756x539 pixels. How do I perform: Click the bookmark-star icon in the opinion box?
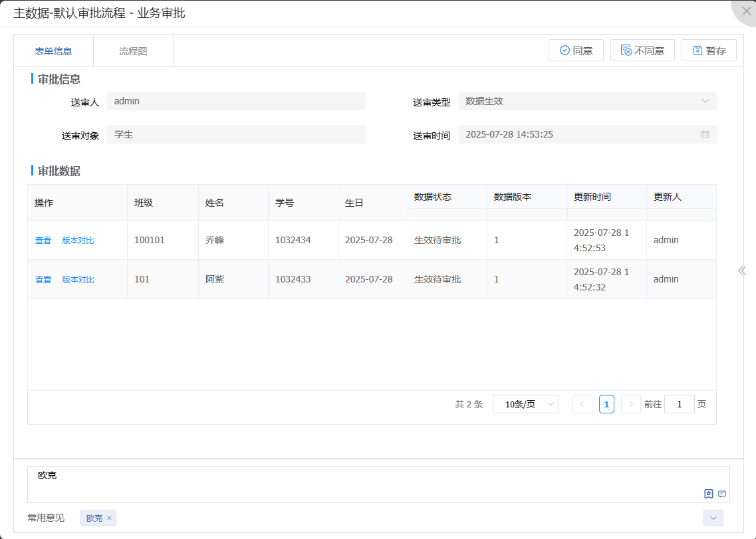pyautogui.click(x=709, y=494)
